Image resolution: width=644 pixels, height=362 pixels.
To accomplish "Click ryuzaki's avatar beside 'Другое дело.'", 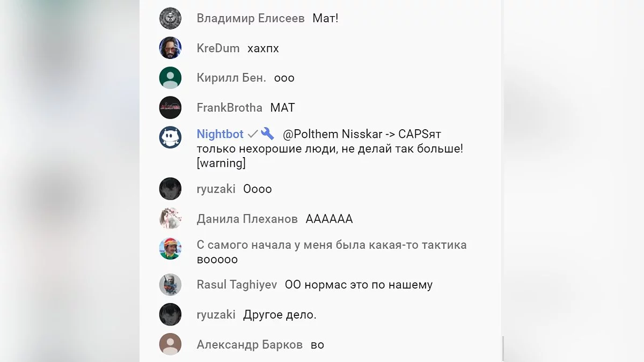I will tap(170, 314).
